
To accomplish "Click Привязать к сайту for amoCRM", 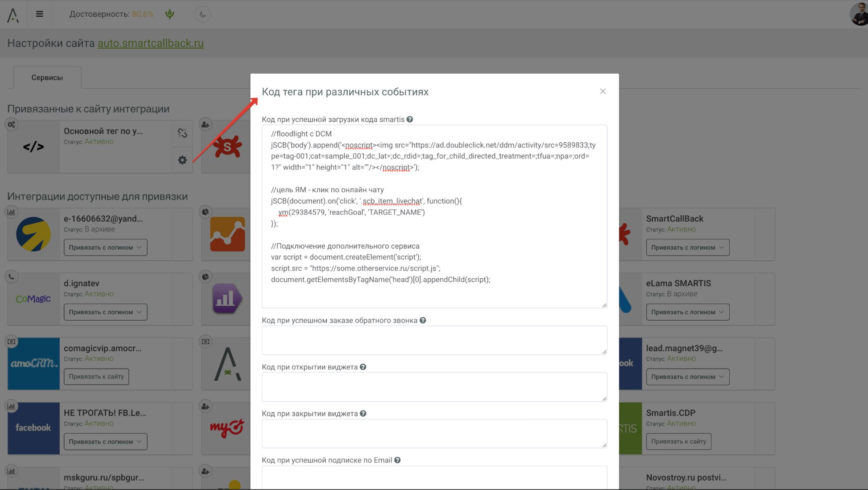I will (96, 376).
